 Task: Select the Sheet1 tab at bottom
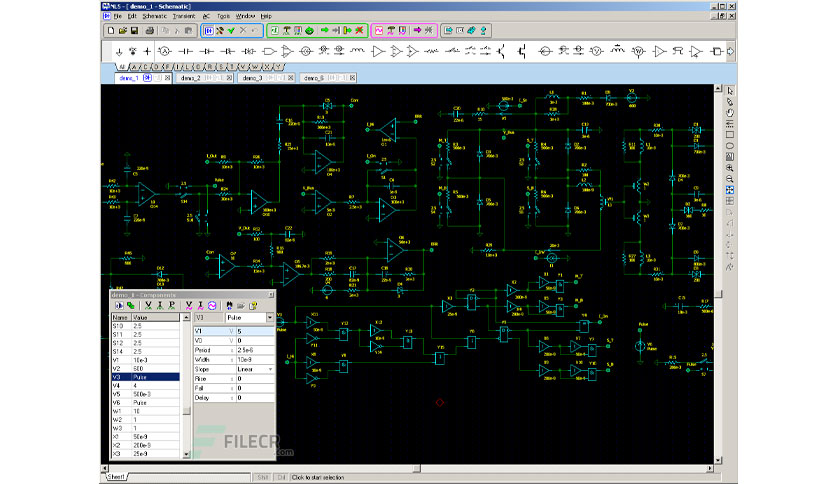tap(116, 477)
